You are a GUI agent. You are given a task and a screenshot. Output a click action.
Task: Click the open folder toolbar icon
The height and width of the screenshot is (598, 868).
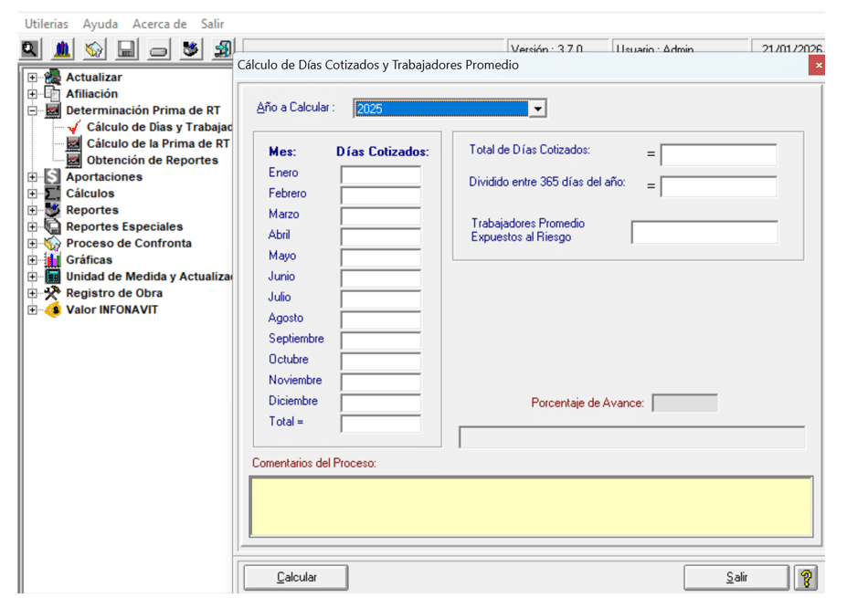pyautogui.click(x=94, y=49)
